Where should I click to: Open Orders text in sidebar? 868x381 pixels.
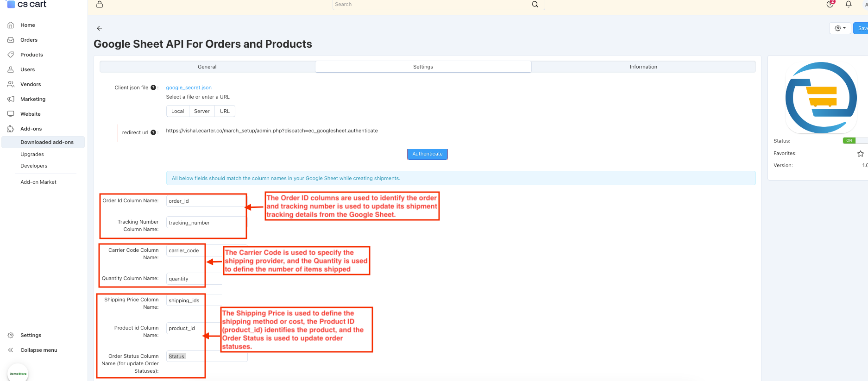[x=29, y=40]
